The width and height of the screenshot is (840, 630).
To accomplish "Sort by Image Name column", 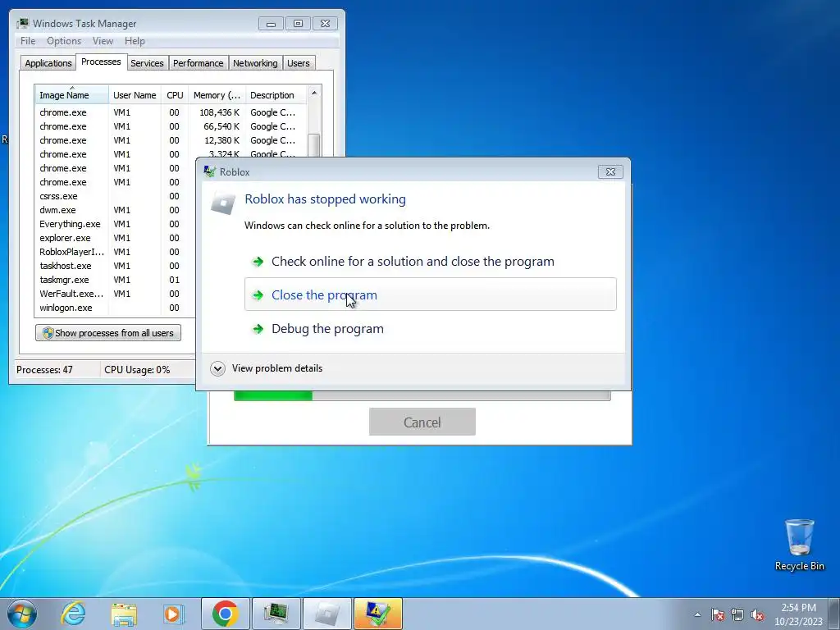I will click(72, 95).
